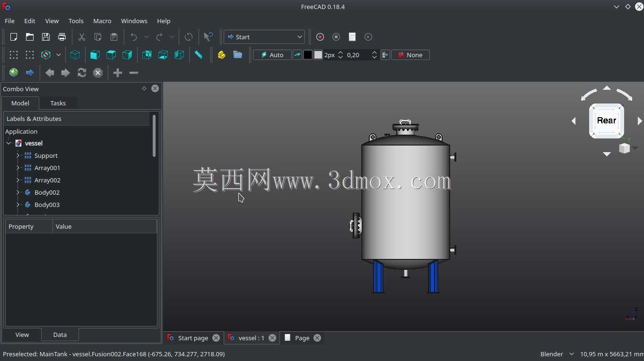644x361 pixels.
Task: Save the document with the floppy icon
Action: click(x=46, y=37)
